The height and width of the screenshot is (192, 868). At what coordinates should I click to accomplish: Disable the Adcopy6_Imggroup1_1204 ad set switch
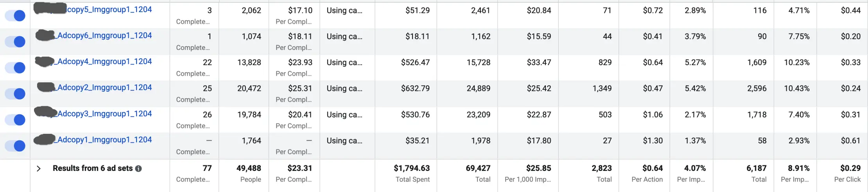[x=15, y=42]
